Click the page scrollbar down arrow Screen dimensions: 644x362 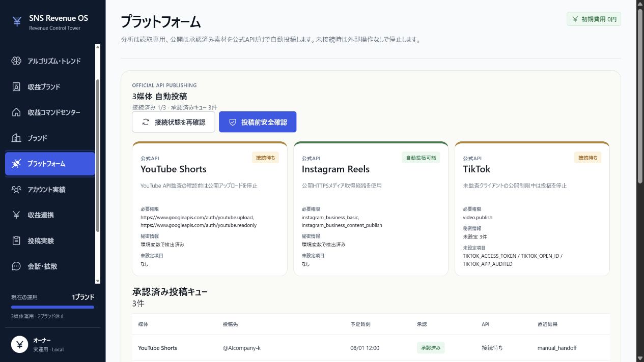tap(640, 358)
